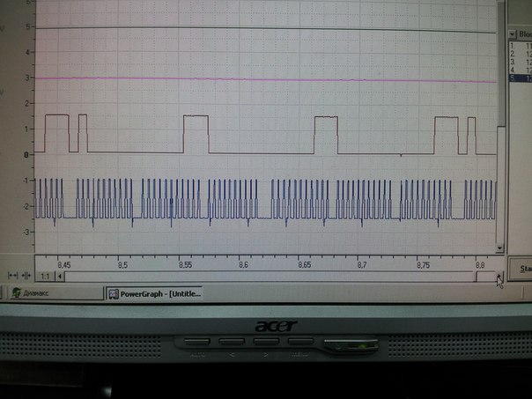Select block row 4 in the list

point(521,70)
